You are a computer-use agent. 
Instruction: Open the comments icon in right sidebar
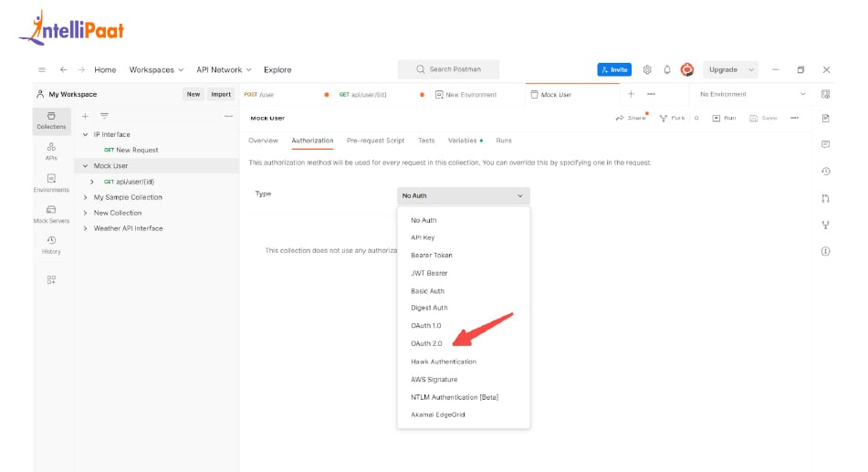[x=825, y=144]
